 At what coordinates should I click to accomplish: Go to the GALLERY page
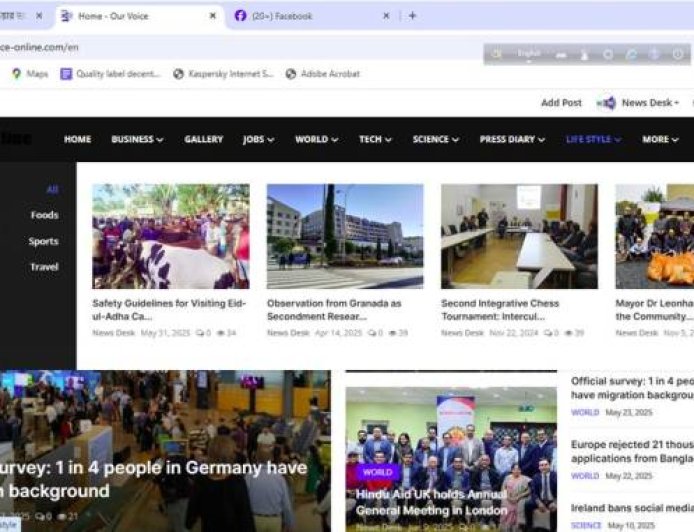(x=203, y=140)
